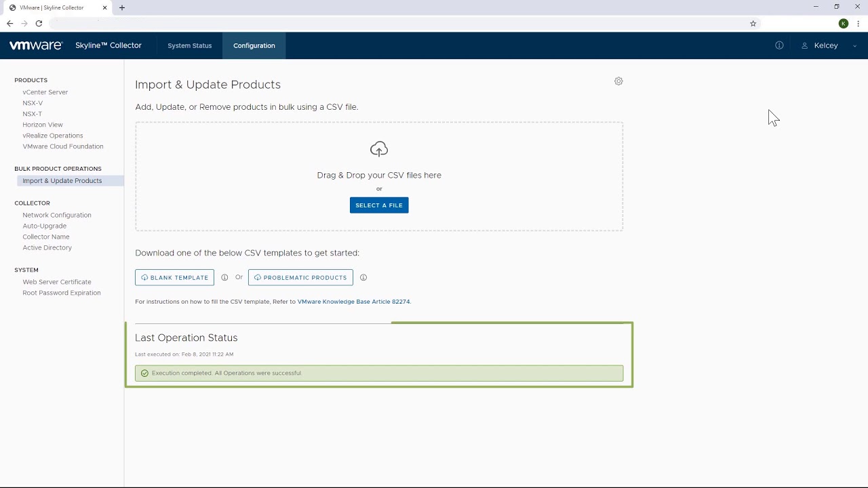Click the VMware logo
The width and height of the screenshot is (868, 488).
pos(36,45)
